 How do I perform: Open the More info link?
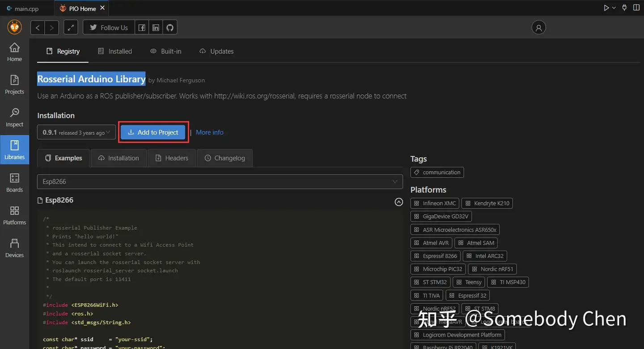pyautogui.click(x=210, y=132)
